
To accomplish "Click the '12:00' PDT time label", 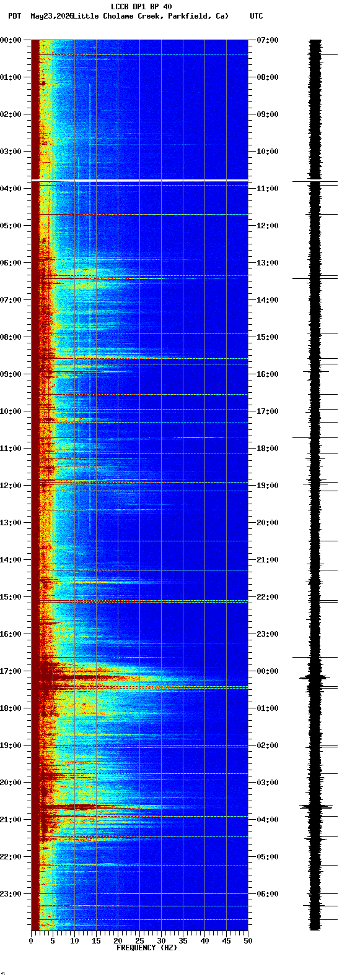I will 11,486.
